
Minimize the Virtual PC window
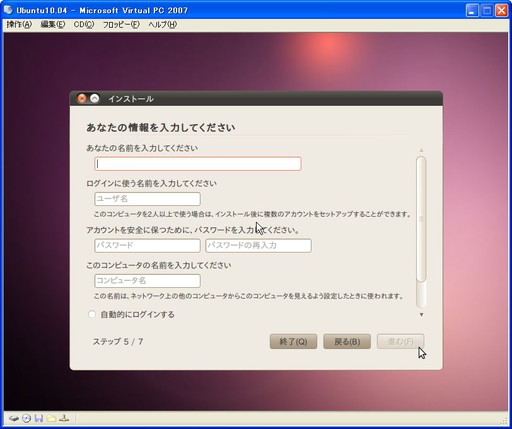(x=472, y=10)
